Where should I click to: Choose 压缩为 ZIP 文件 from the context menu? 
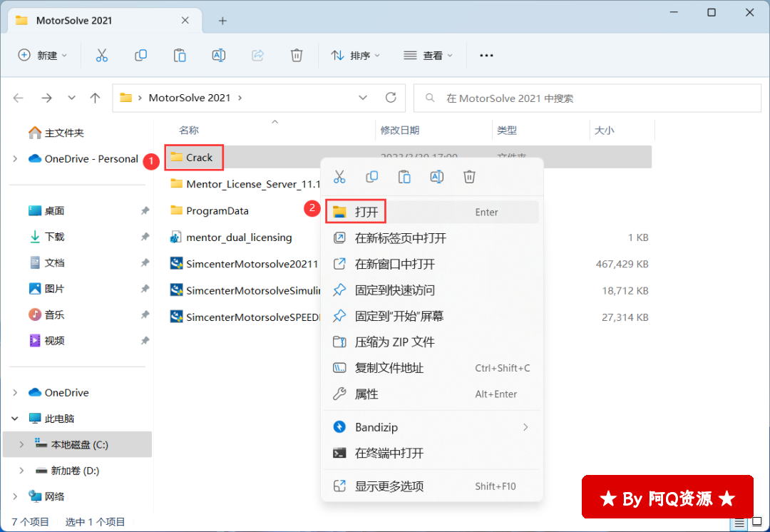coord(394,342)
